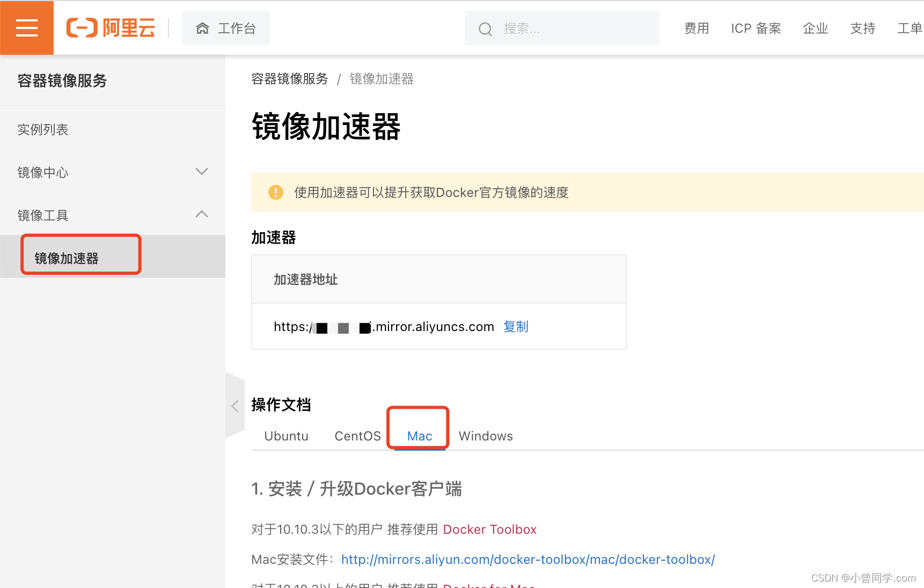
Task: Click the 复制 copy link
Action: click(516, 326)
